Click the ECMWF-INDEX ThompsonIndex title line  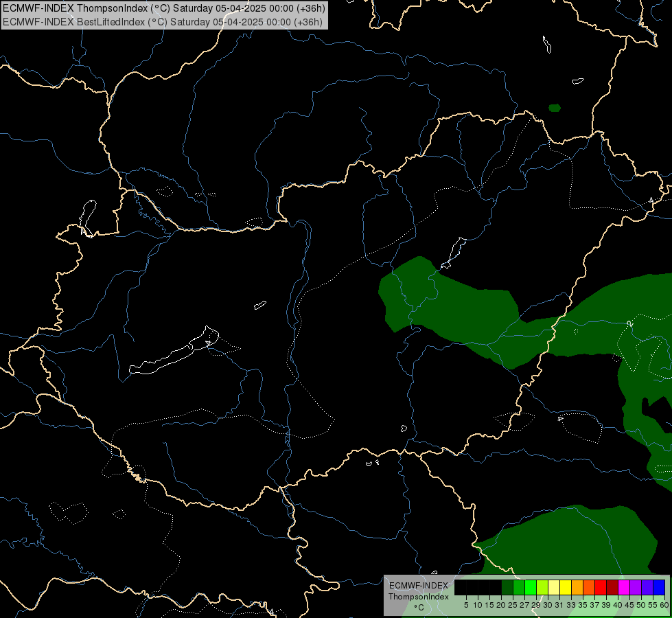click(164, 8)
